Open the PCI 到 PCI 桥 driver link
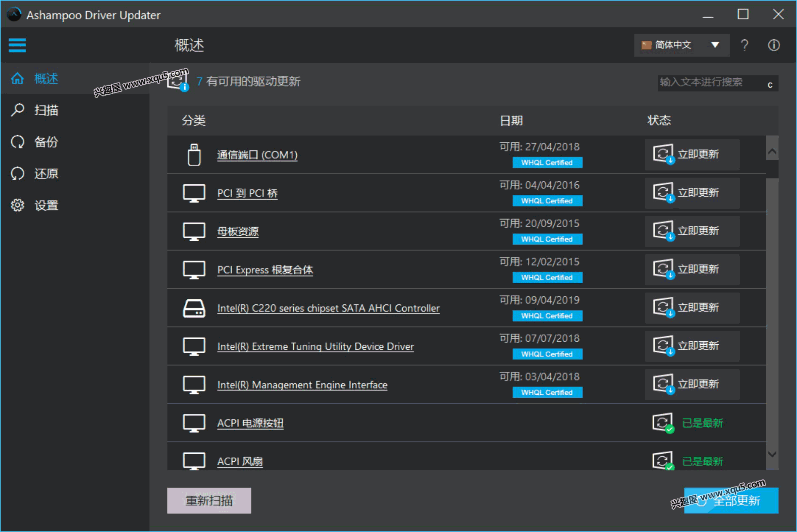 pyautogui.click(x=247, y=193)
